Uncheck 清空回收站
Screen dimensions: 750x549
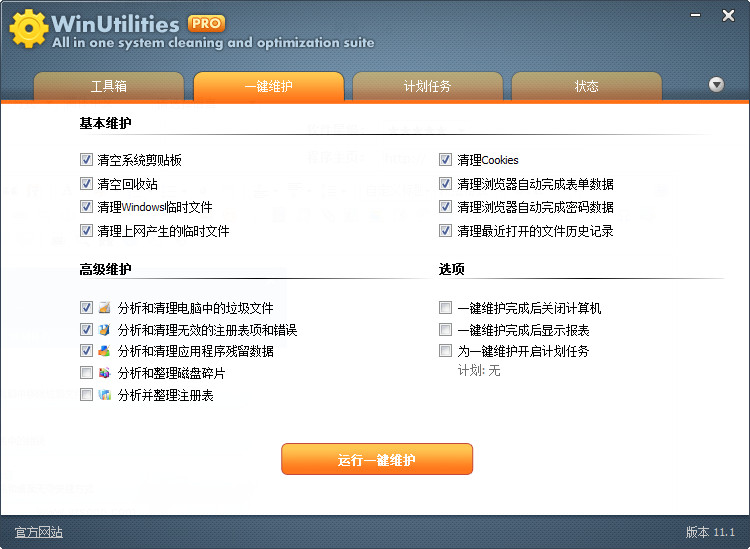(x=86, y=184)
